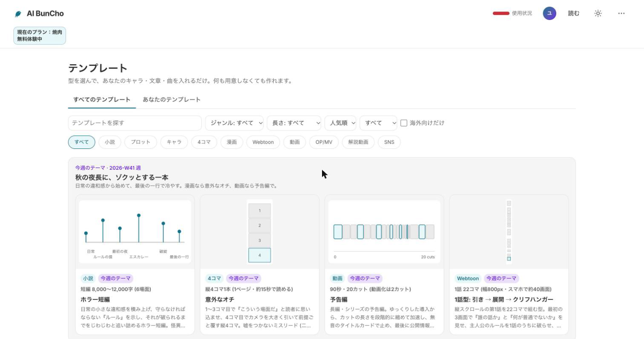The image size is (644, 339).
Task: Open the 人気順 sort dropdown
Action: click(x=340, y=123)
